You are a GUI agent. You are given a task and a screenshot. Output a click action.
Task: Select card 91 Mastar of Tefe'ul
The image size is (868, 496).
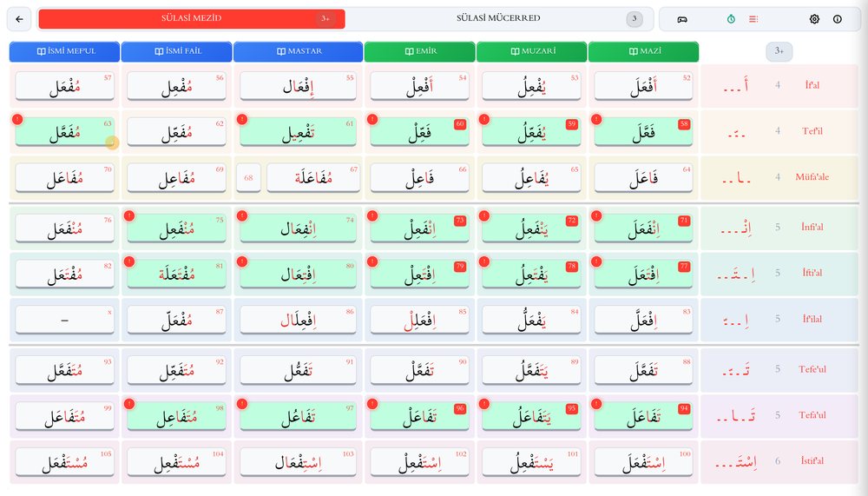coord(299,370)
